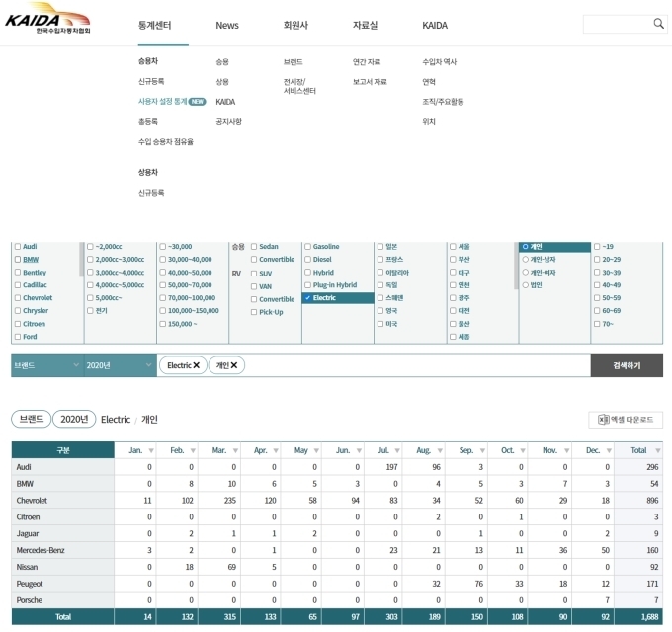This screenshot has width=672, height=632.
Task: Click the 2020년 pill above the table
Action: click(x=74, y=419)
